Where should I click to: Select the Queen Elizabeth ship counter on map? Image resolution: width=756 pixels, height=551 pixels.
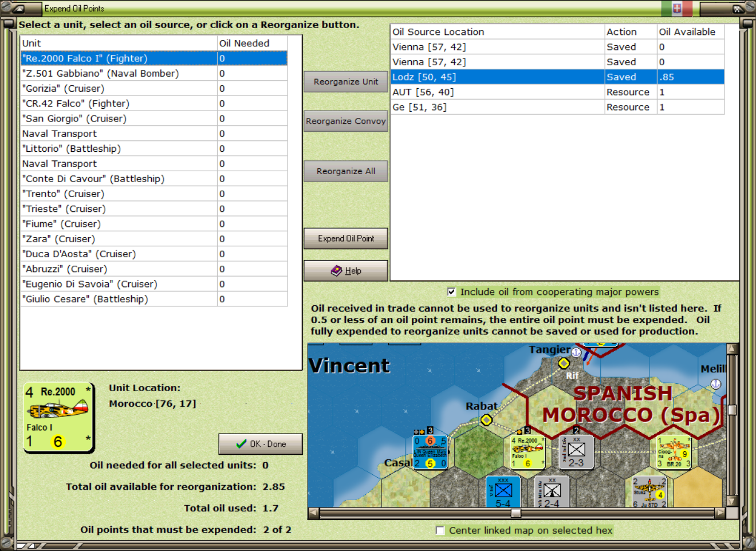[430, 452]
